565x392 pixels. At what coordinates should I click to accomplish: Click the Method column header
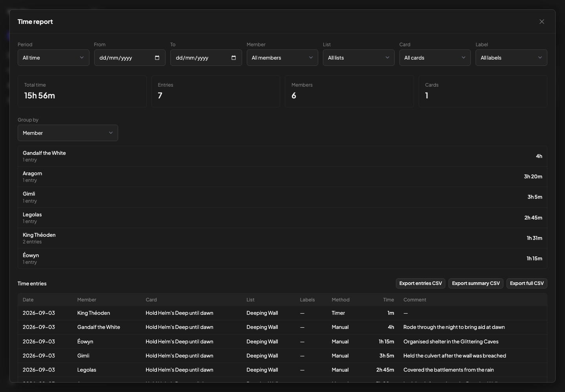click(341, 300)
